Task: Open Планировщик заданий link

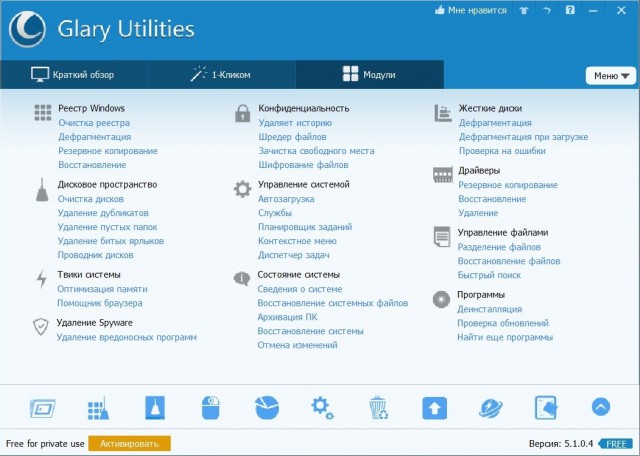Action: tap(305, 227)
